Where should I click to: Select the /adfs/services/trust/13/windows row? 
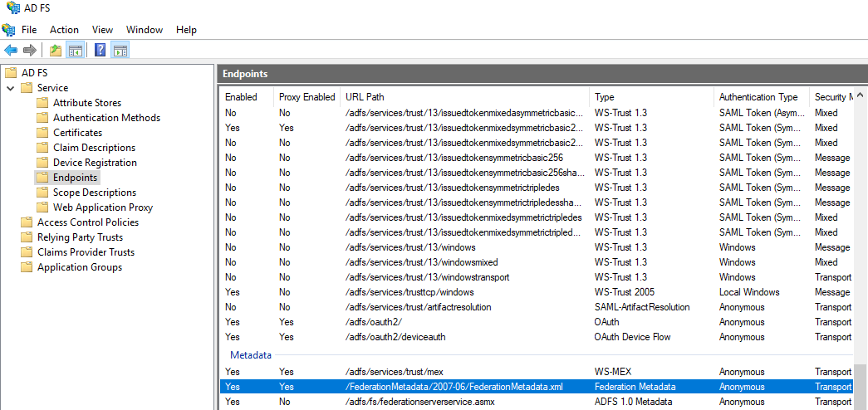pos(537,246)
